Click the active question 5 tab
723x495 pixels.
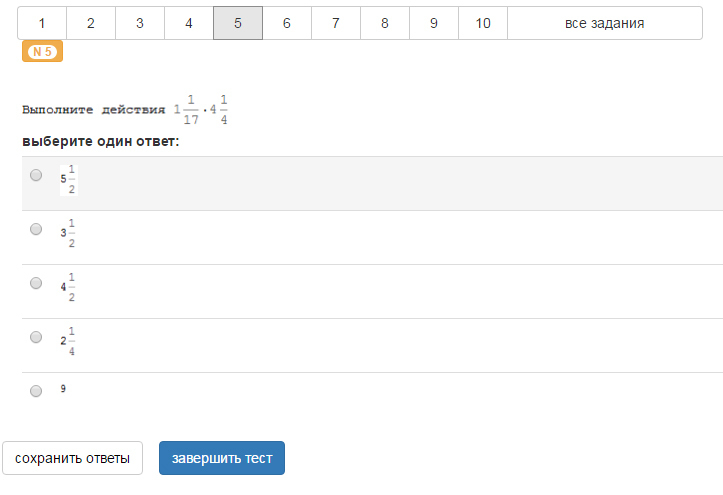pyautogui.click(x=238, y=23)
